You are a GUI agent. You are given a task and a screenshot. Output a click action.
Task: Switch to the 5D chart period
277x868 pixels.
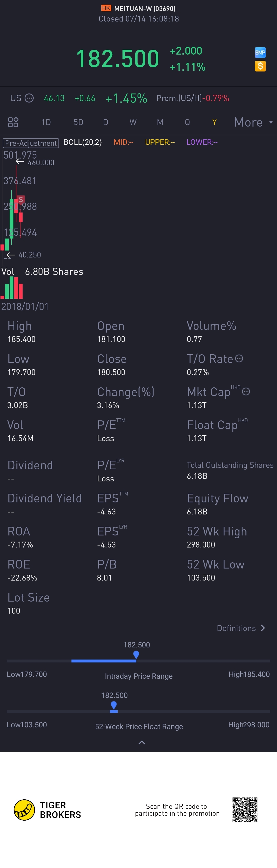pyautogui.click(x=78, y=122)
